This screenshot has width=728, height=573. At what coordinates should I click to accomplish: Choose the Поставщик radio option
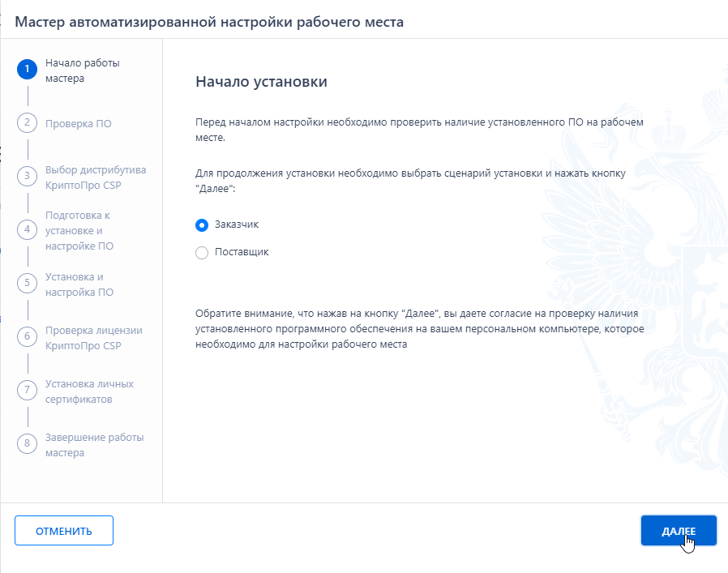(202, 253)
